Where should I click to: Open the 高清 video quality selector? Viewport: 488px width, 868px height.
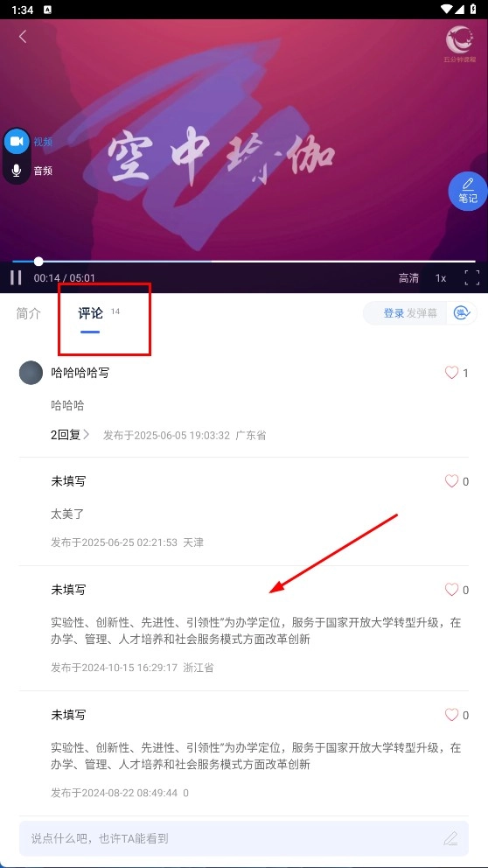pos(409,278)
